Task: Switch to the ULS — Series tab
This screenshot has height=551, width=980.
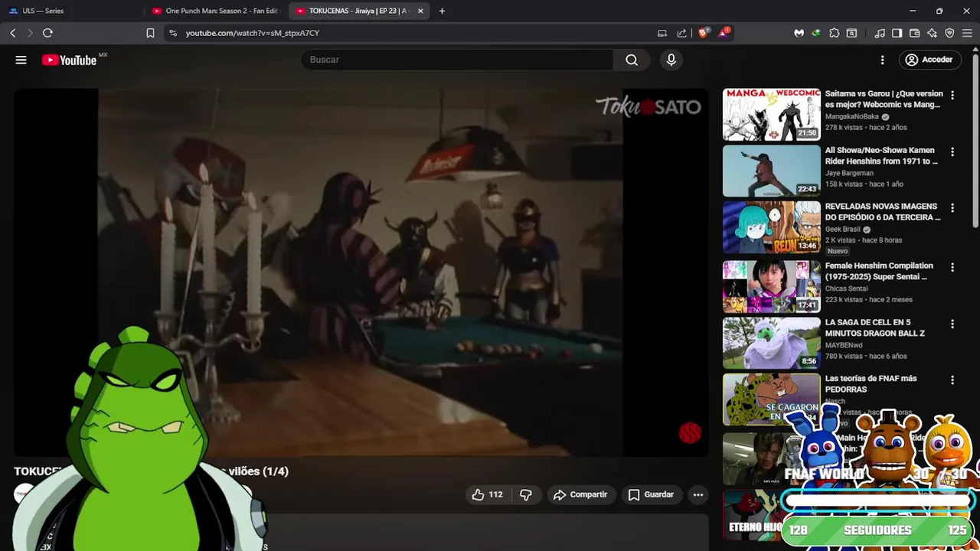Action: click(x=72, y=11)
